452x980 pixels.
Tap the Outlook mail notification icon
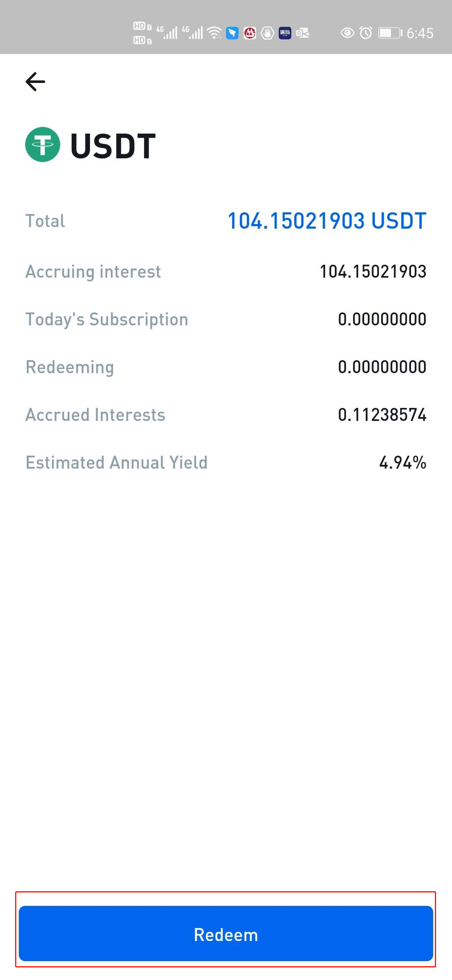tap(303, 33)
